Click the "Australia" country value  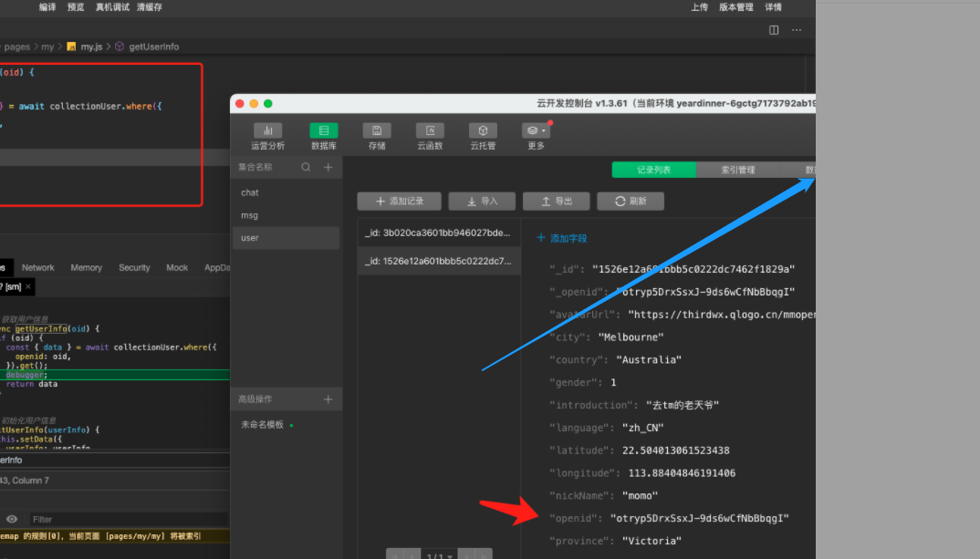point(649,360)
